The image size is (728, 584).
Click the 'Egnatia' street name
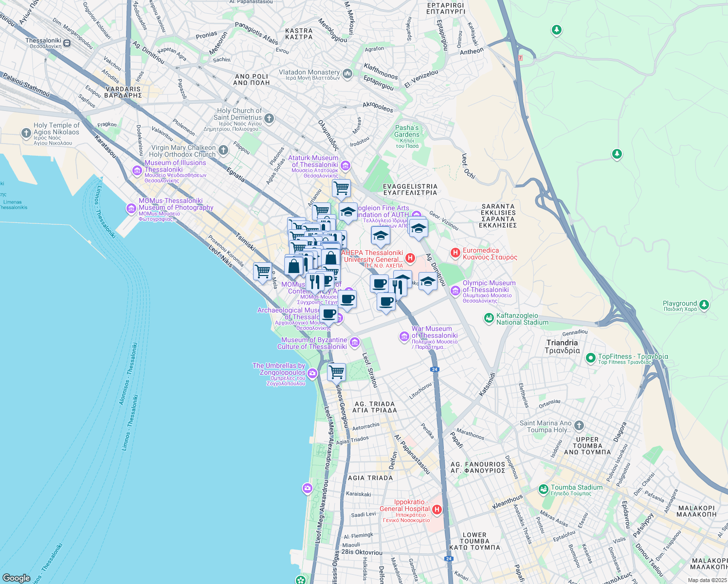click(236, 175)
